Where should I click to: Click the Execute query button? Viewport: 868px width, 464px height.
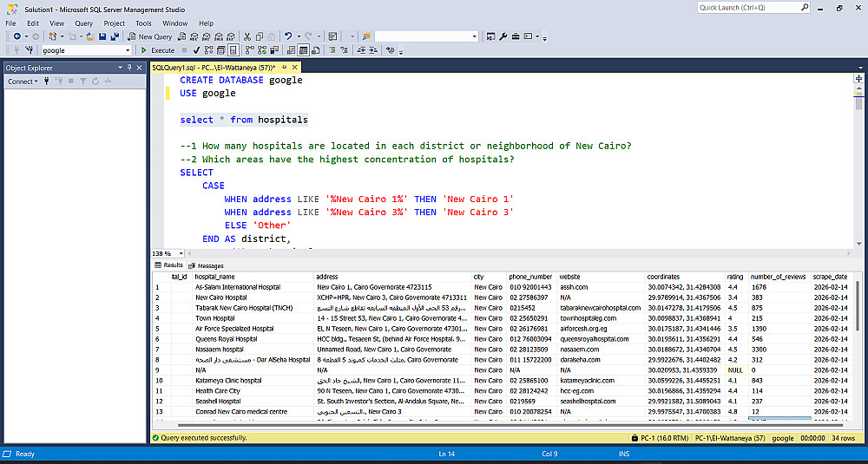[158, 50]
